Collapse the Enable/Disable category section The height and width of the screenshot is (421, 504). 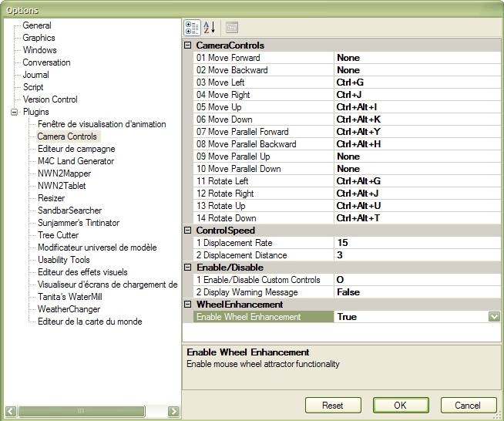[x=187, y=268]
